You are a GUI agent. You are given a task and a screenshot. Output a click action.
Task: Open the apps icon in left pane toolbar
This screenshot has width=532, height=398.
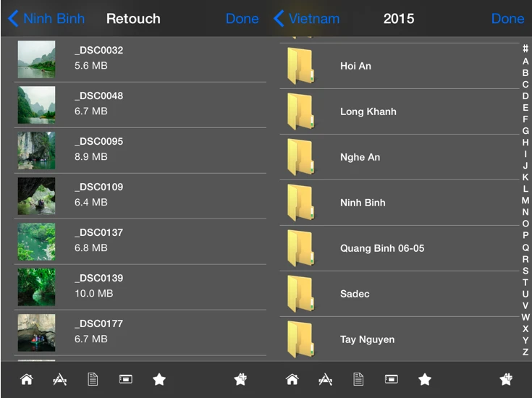click(x=60, y=379)
